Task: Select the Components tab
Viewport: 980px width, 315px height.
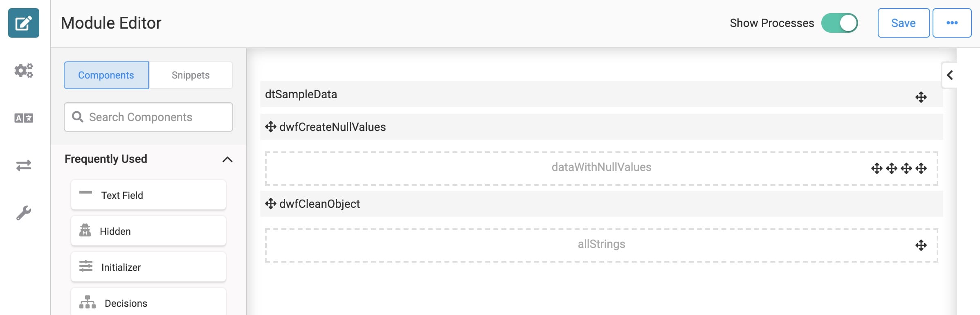Action: [106, 75]
